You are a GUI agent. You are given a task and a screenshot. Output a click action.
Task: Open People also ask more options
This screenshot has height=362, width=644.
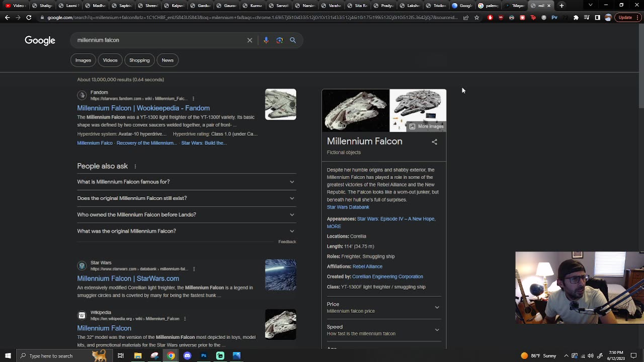pos(135,166)
